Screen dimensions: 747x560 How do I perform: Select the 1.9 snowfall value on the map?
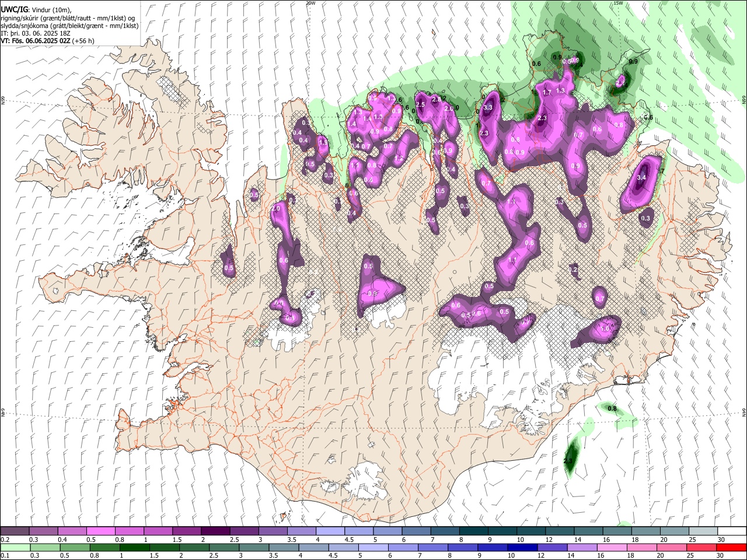coord(323,142)
